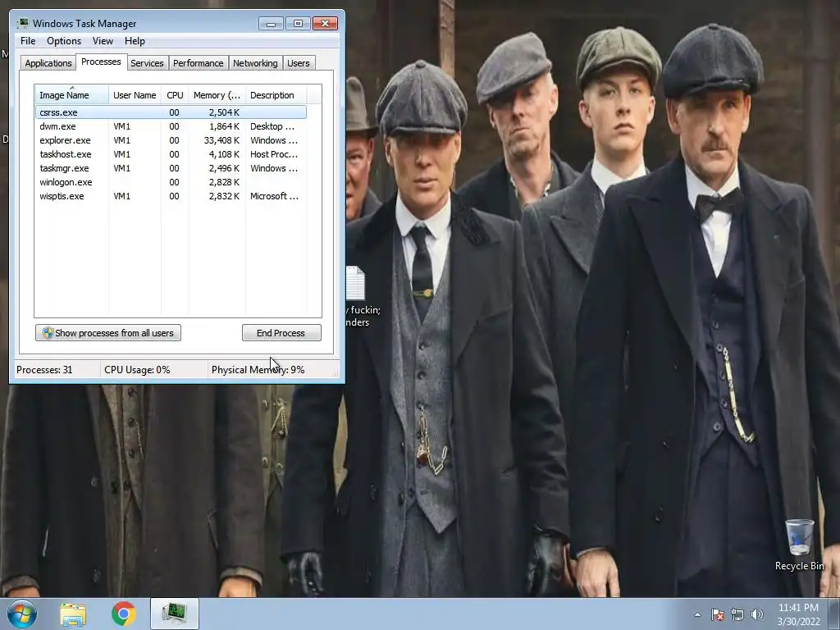This screenshot has width=840, height=630.
Task: Switch to the Users tab
Action: pos(299,63)
